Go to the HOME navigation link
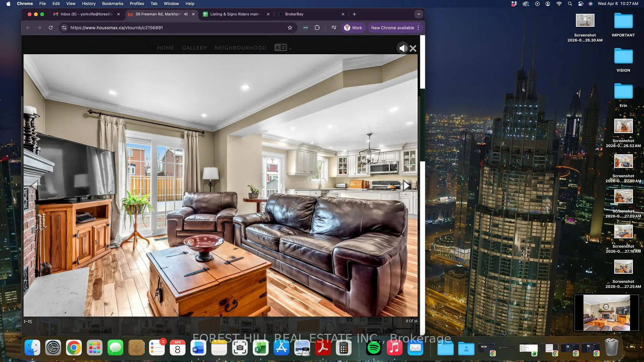Screen dimensions: 644x362 point(165,48)
